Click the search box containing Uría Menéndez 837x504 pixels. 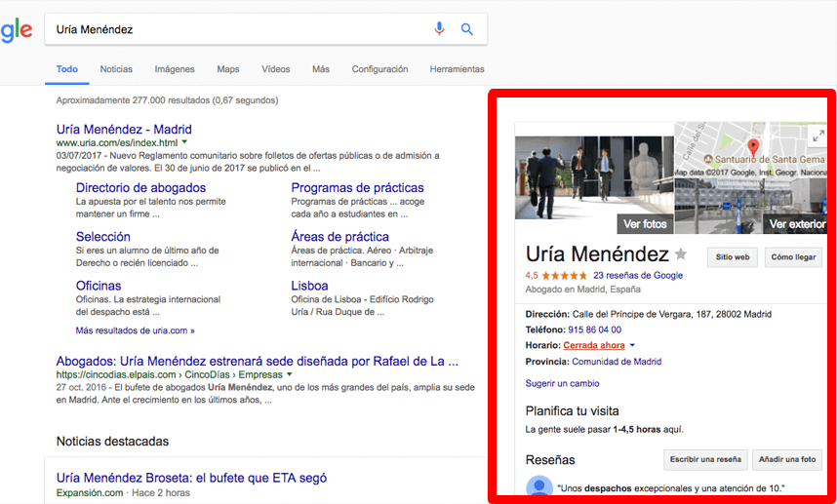coord(239,29)
